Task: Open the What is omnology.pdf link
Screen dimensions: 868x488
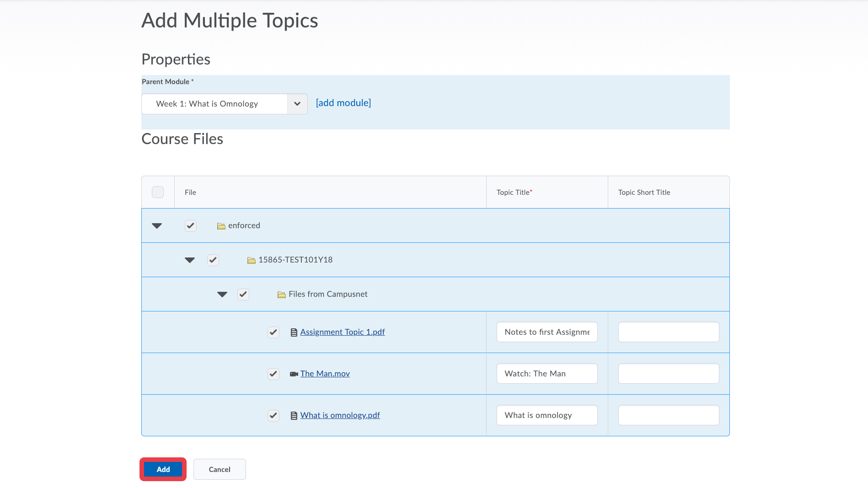Action: [340, 415]
